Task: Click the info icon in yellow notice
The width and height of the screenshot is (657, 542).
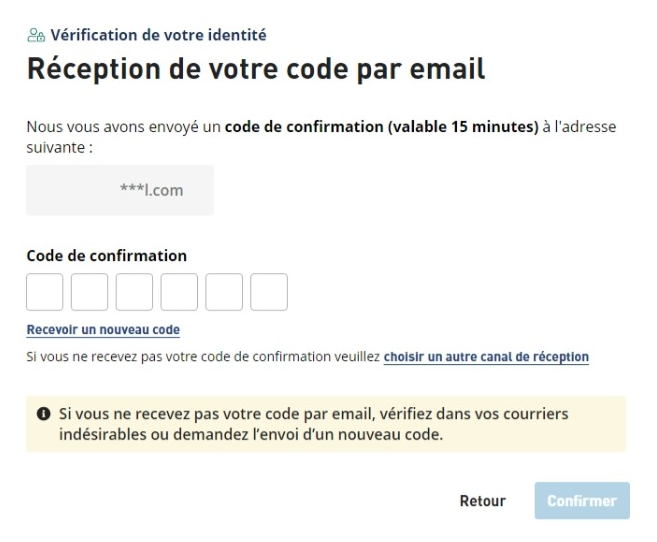Action: (x=44, y=414)
